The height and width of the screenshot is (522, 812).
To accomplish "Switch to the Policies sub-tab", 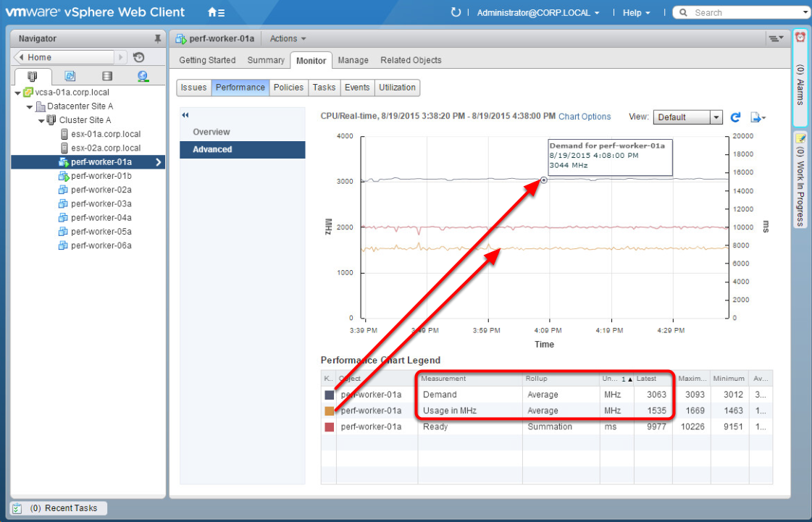I will [x=288, y=88].
